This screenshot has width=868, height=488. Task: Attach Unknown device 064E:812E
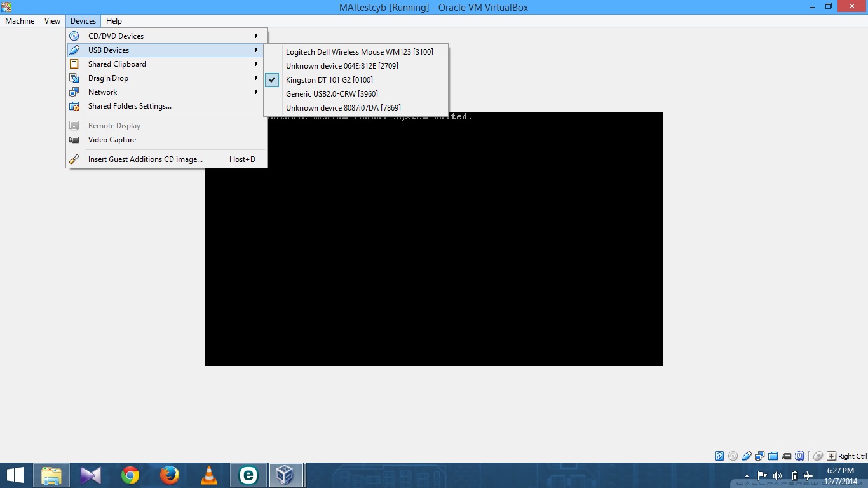356,66
